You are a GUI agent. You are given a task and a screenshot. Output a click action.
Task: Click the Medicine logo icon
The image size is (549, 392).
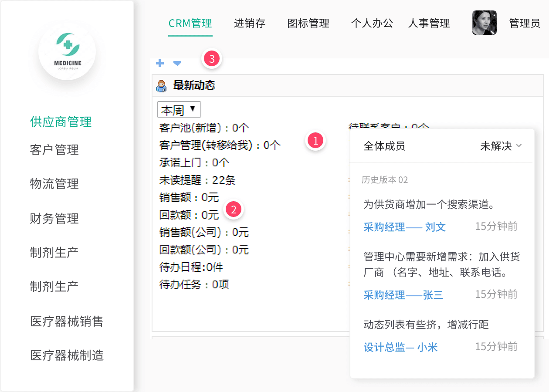point(67,51)
